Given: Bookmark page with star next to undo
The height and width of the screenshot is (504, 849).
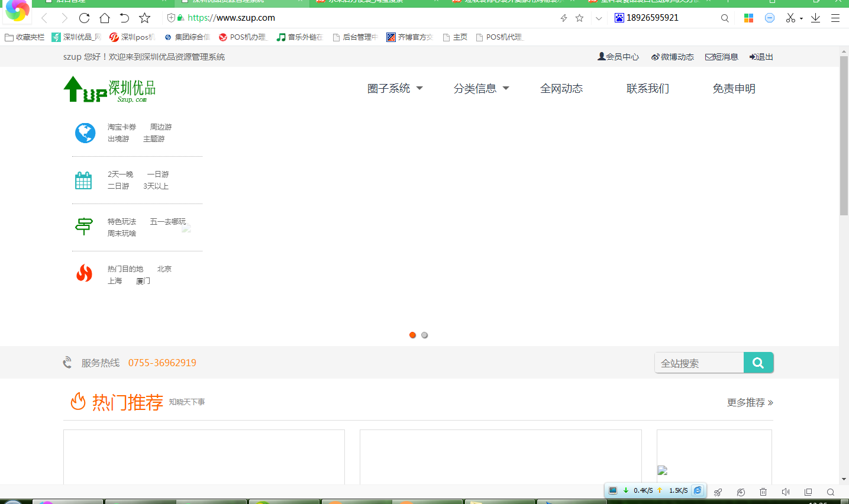Looking at the screenshot, I should [x=144, y=18].
